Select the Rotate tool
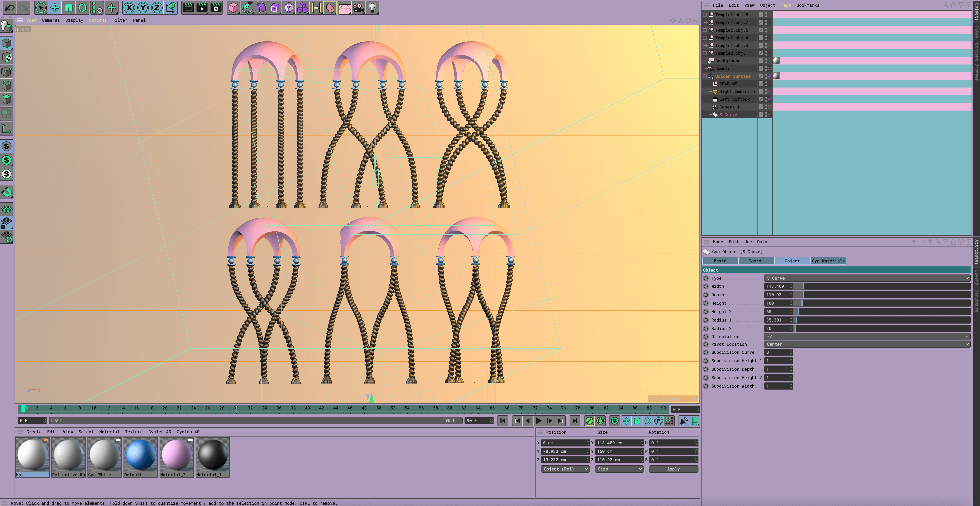This screenshot has width=980, height=506. [x=82, y=8]
